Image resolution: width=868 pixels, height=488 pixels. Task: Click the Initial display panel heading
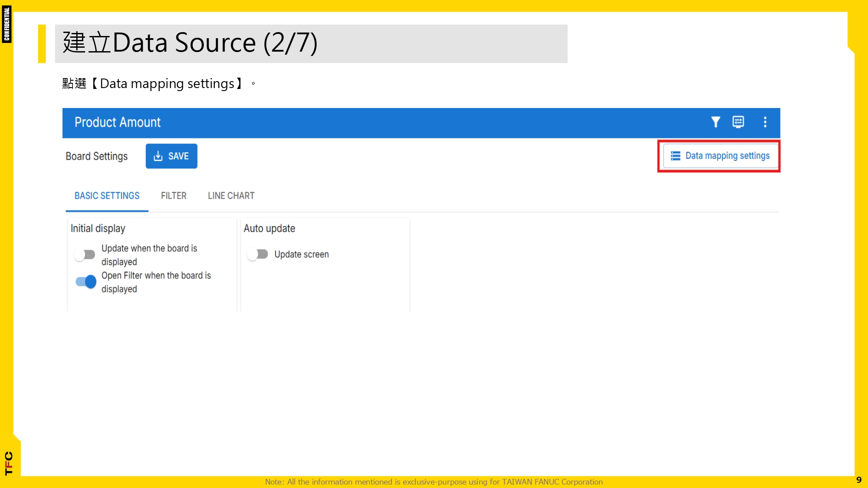(98, 228)
